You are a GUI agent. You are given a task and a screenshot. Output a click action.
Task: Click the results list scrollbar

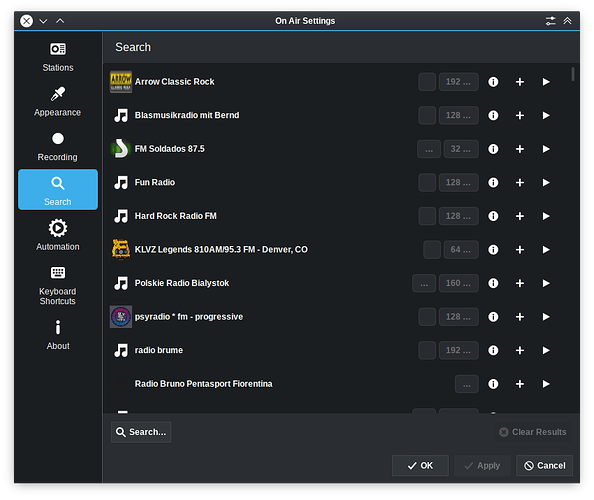[573, 74]
